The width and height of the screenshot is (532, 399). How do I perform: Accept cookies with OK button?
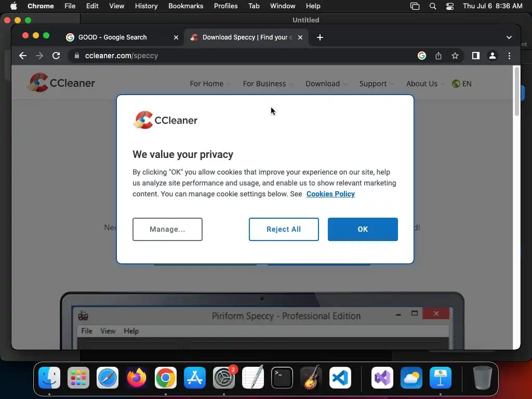click(x=363, y=229)
